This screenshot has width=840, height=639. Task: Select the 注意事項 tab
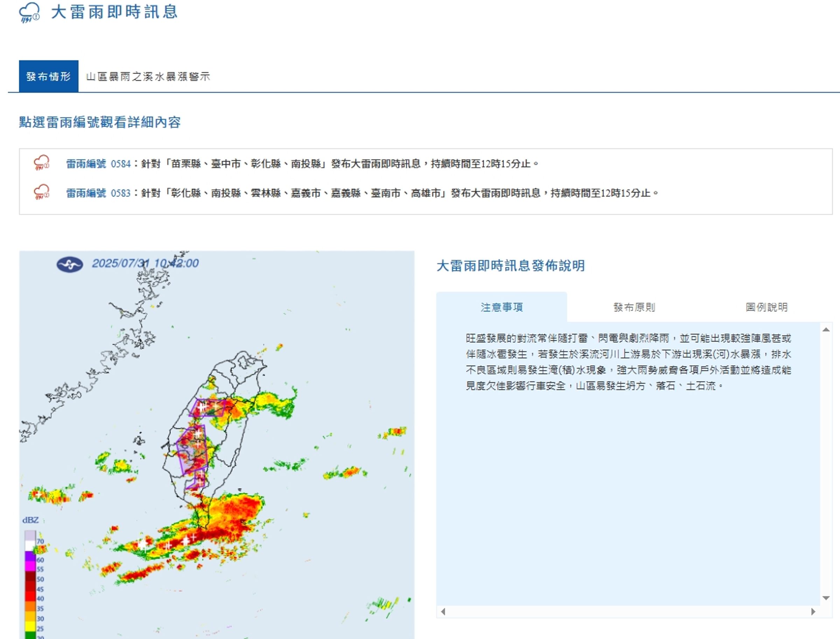click(502, 307)
